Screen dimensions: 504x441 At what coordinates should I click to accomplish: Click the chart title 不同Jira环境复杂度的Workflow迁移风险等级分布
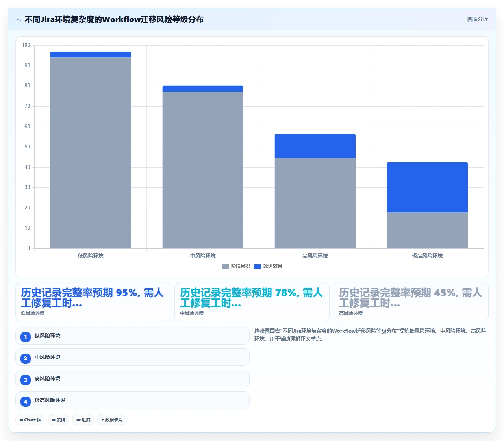tap(114, 19)
